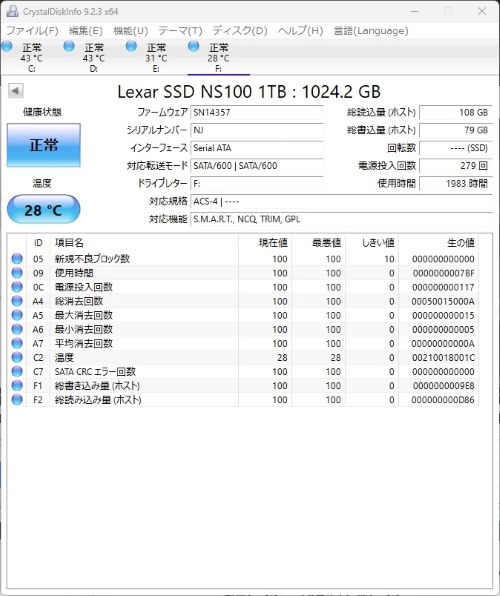Screen dimensions: 500x596
Task: Select the 総書き込み量 (ホスト) row
Action: (x=243, y=385)
